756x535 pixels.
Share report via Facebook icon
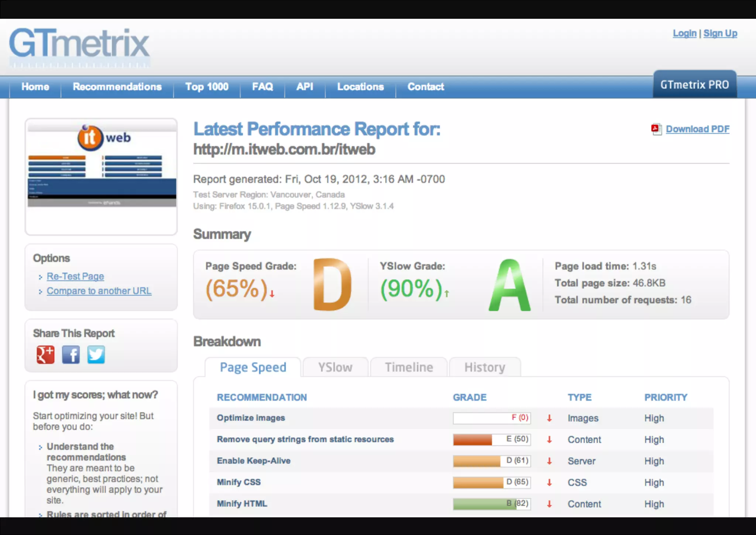[x=71, y=355]
